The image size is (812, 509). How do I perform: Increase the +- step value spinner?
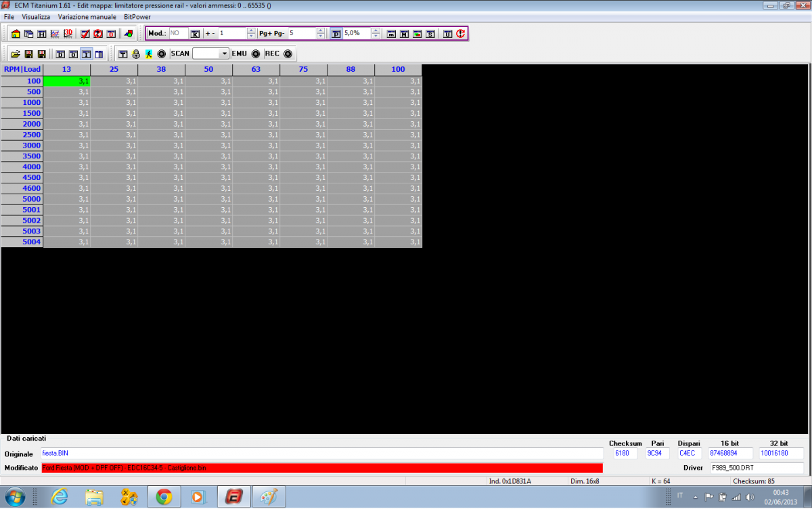coord(252,30)
